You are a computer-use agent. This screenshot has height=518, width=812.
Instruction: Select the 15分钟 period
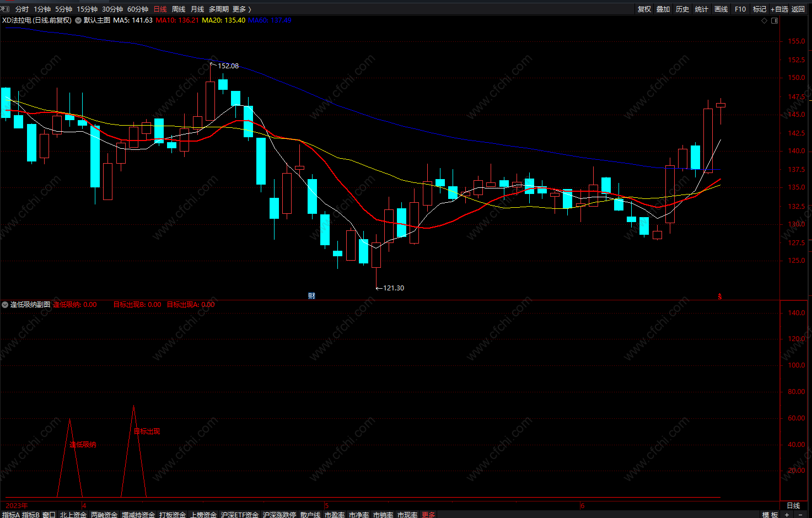87,9
